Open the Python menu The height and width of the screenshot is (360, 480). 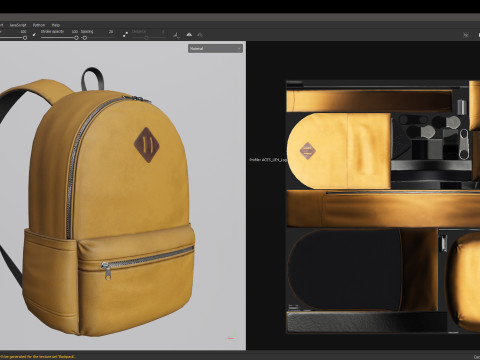(x=39, y=25)
